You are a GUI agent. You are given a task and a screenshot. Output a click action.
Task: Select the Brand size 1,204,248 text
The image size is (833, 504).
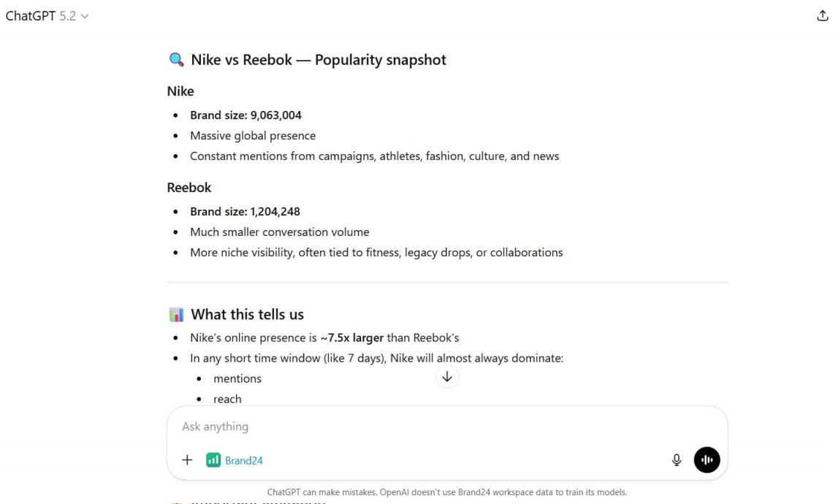(x=245, y=212)
